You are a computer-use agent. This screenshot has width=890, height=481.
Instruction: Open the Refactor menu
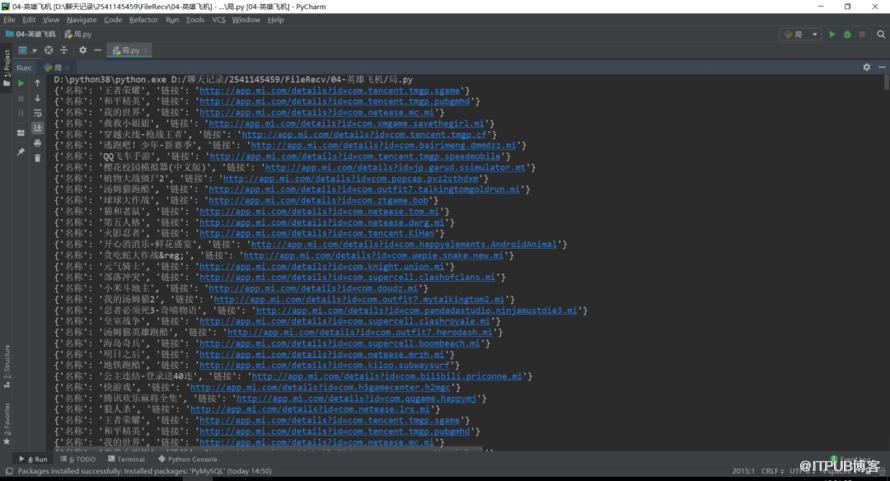point(143,20)
